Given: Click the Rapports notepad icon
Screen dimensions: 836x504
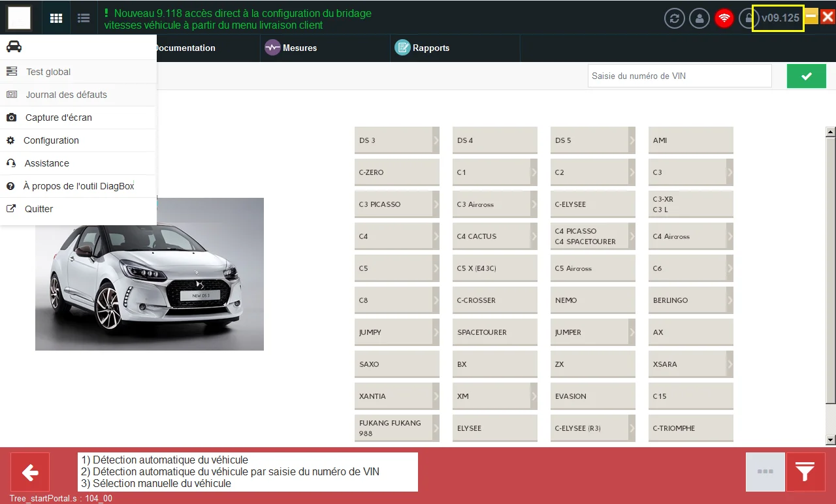Looking at the screenshot, I should pos(402,48).
